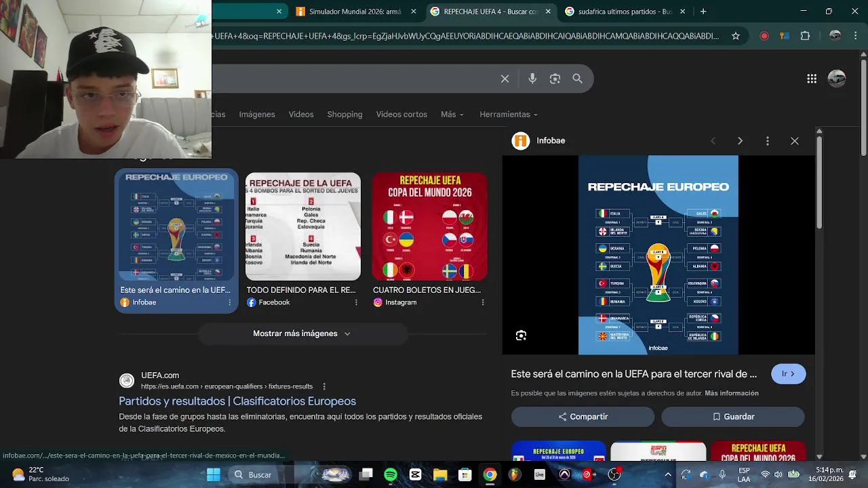Click the red record extension icon

[x=764, y=36]
